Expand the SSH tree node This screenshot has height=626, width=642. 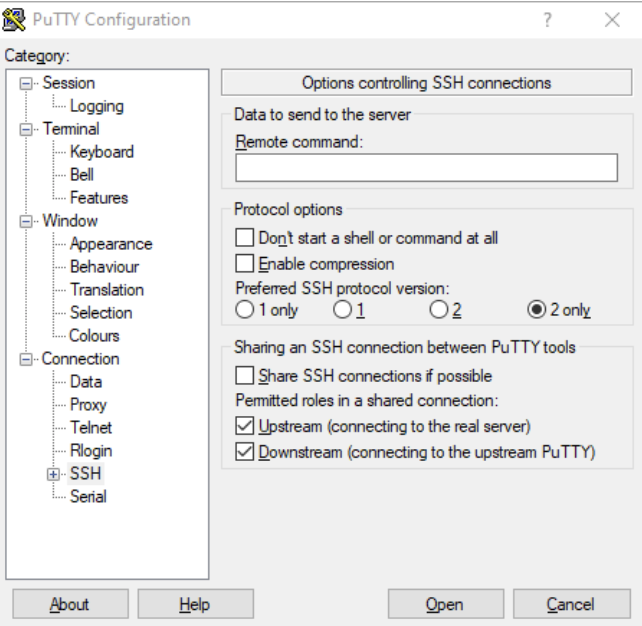click(x=53, y=475)
